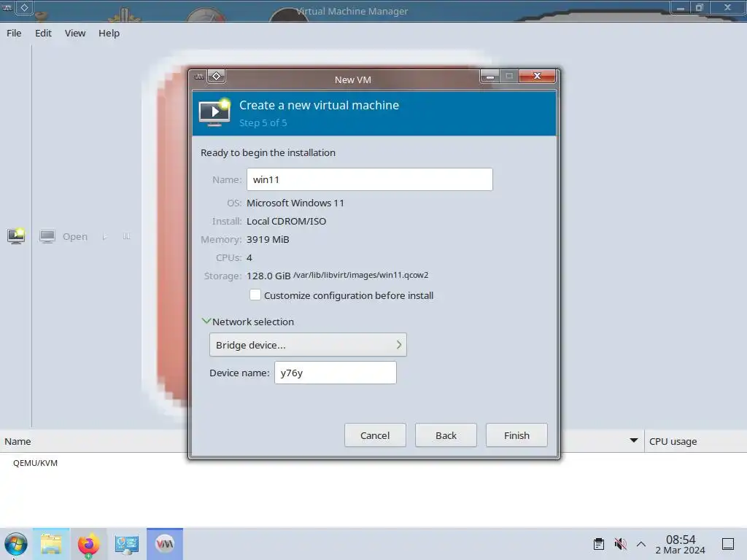Open the File menu
The height and width of the screenshot is (560, 747).
point(14,33)
